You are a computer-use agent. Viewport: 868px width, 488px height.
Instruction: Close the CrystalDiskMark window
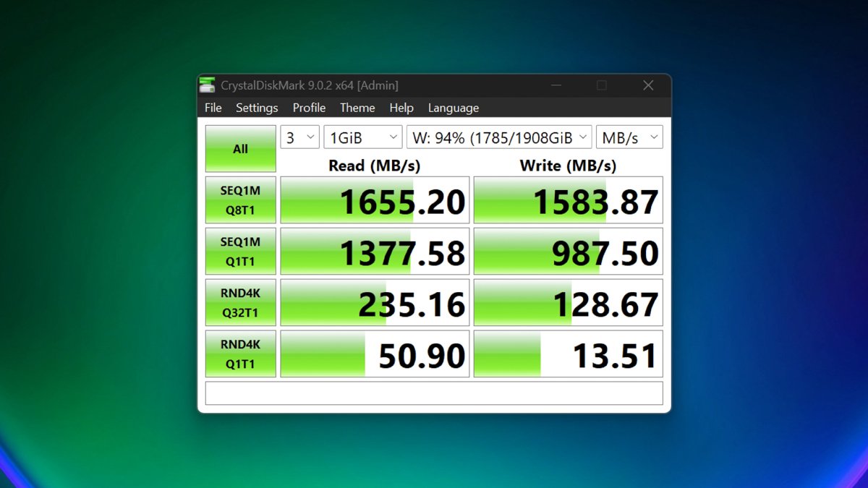(x=648, y=85)
